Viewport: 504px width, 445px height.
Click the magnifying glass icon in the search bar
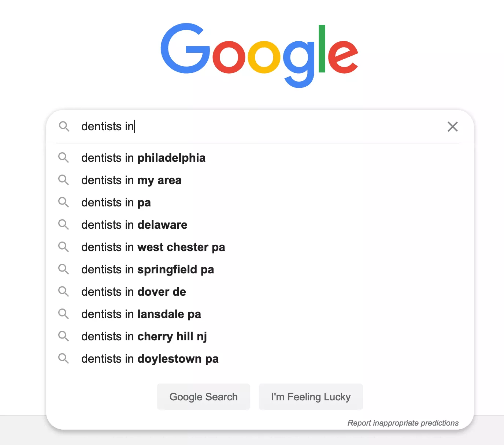[64, 127]
